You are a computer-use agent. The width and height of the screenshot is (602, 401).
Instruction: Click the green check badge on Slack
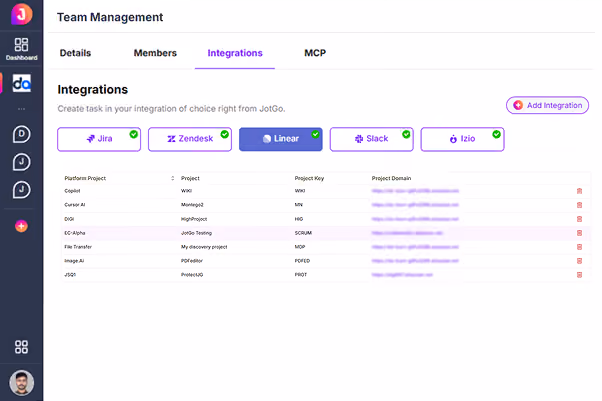[x=406, y=134]
